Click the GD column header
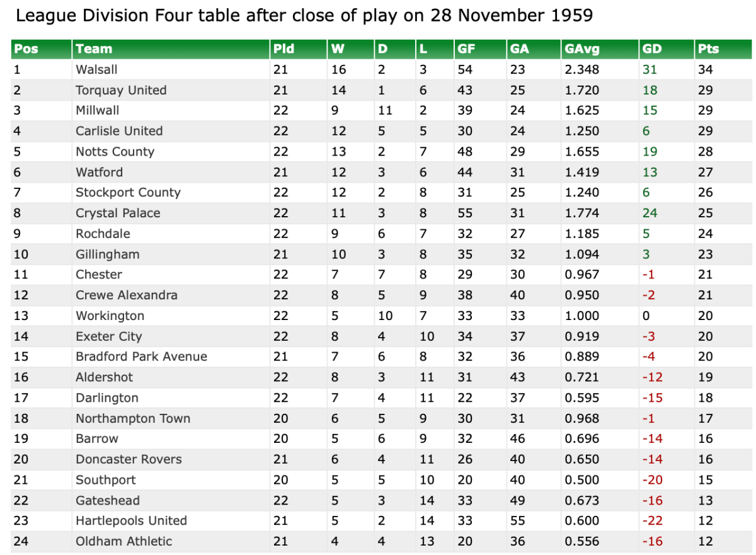 [x=650, y=49]
